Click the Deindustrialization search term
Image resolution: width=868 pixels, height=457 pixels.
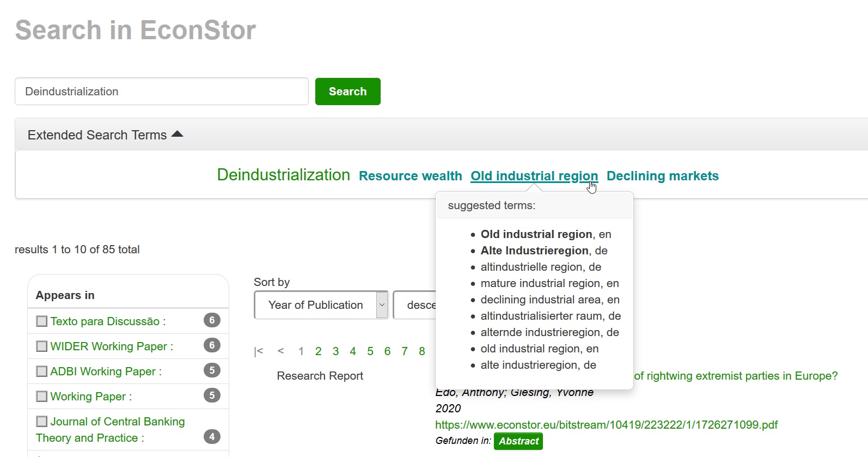(x=283, y=175)
